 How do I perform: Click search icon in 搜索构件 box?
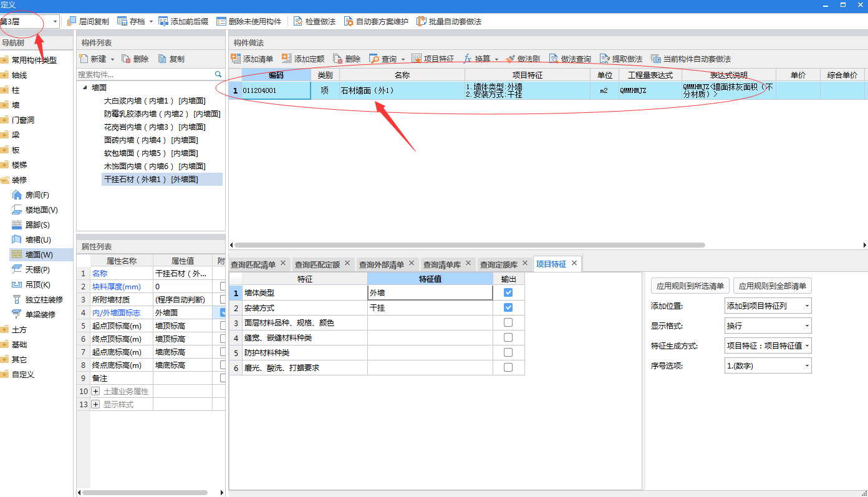point(218,74)
